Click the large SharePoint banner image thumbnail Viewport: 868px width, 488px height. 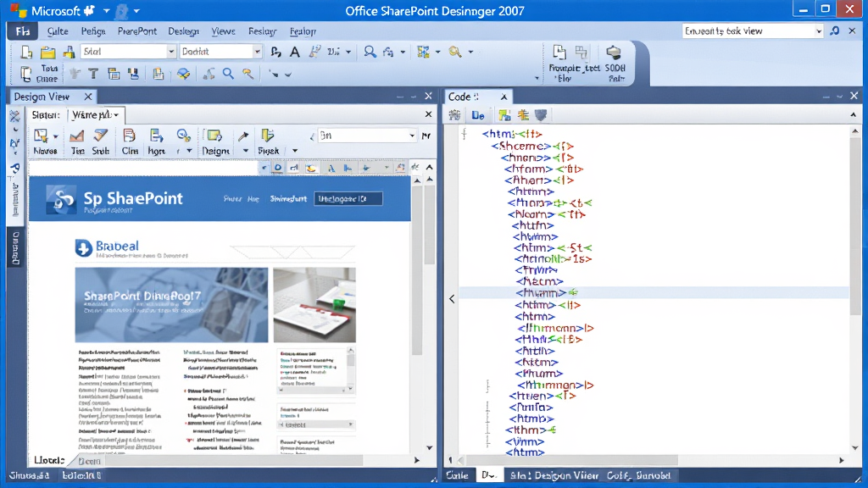(x=171, y=305)
